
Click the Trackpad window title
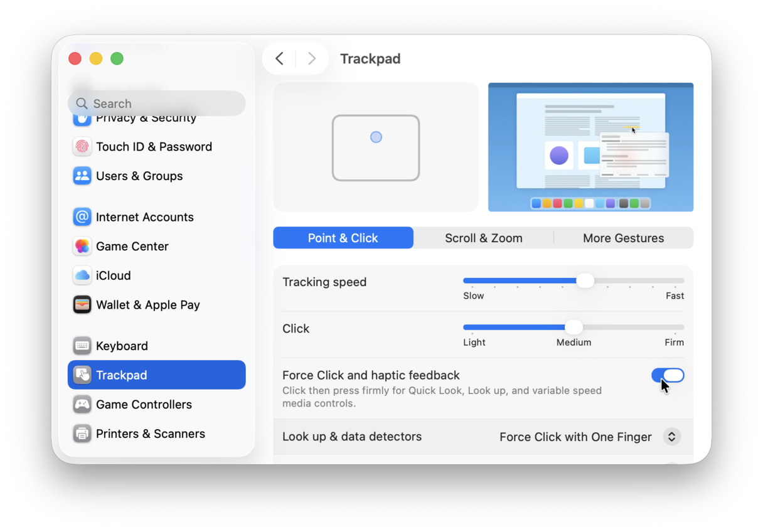[370, 58]
